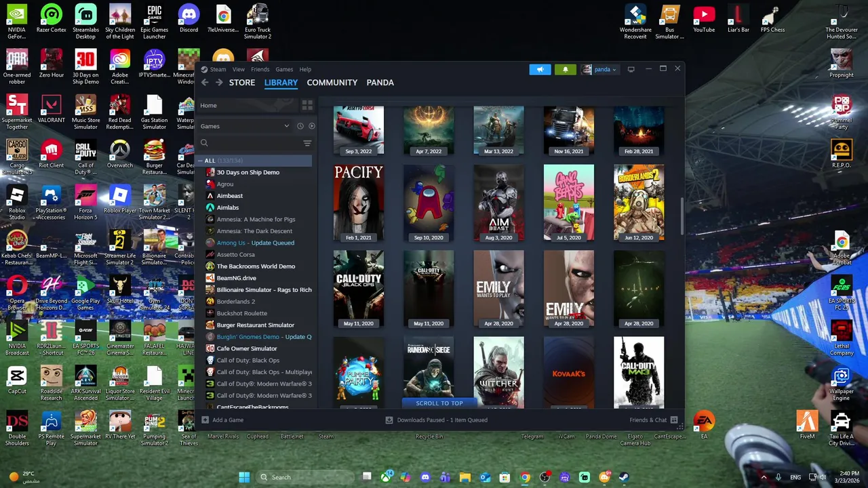
Task: Select Aimbeast in game list
Action: (x=229, y=196)
